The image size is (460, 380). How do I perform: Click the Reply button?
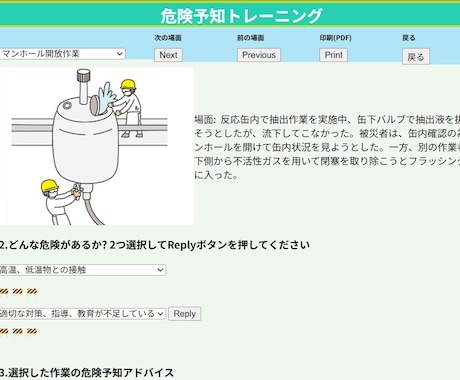184,314
